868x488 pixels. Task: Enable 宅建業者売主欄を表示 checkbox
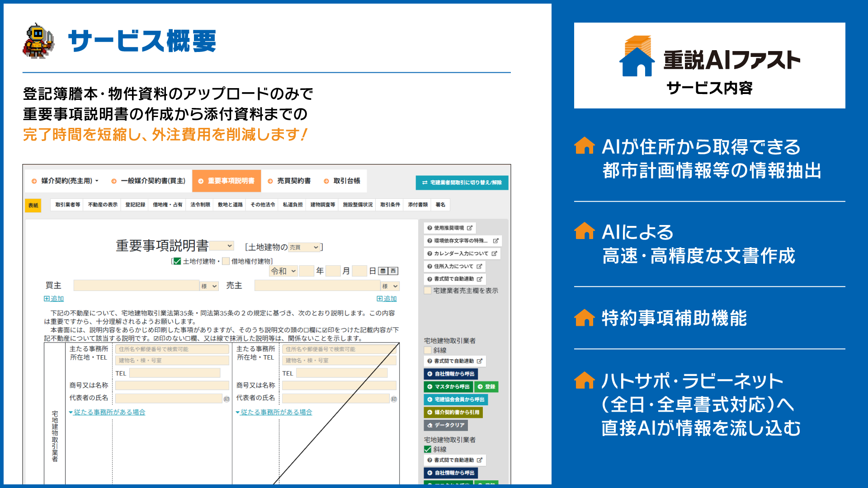point(428,291)
